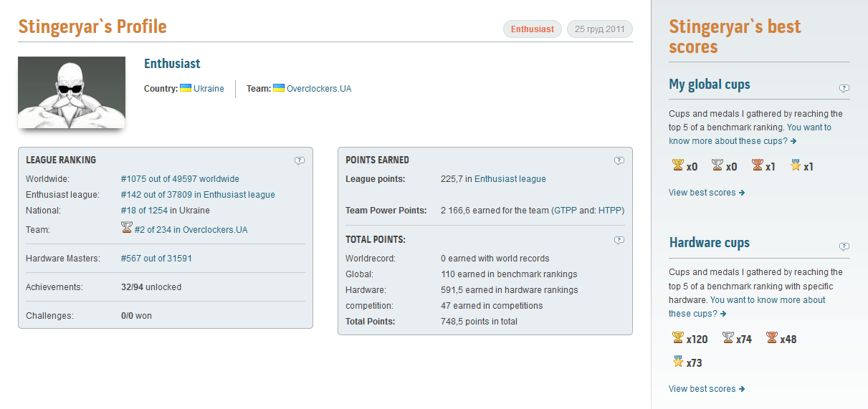This screenshot has width=868, height=409.
Task: Click the gold trophy in Hardware cups
Action: pos(677,338)
